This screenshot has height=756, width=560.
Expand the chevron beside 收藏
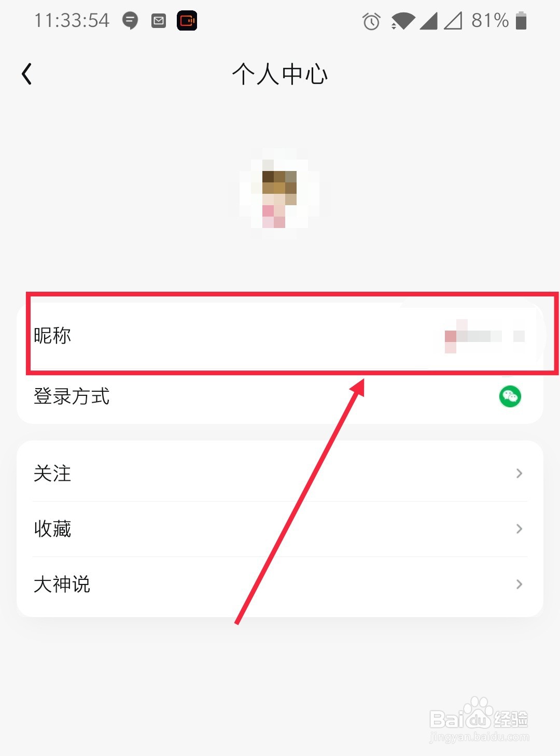click(519, 529)
